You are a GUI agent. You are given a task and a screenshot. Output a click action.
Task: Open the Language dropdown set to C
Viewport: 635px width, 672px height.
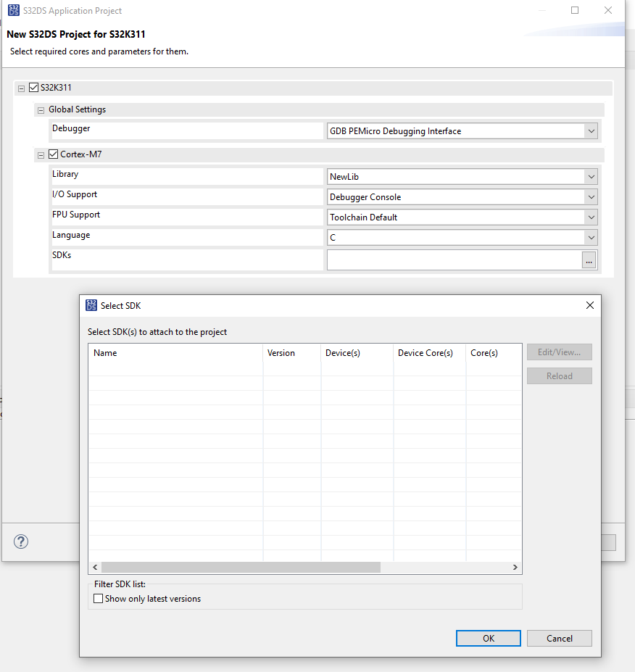point(591,237)
